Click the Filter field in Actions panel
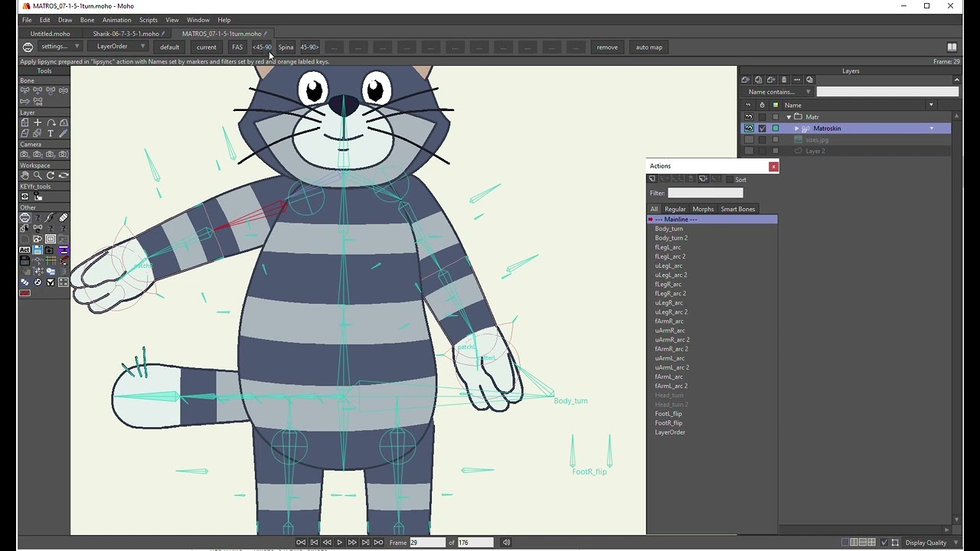 pyautogui.click(x=705, y=193)
